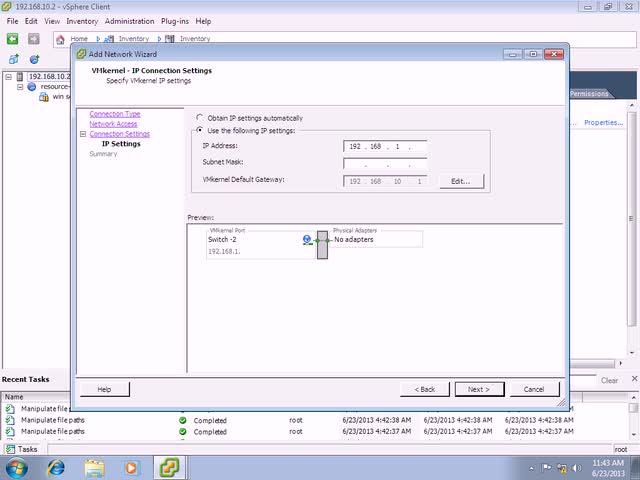Click the clock showing 11:43 AM
The width and height of the screenshot is (640, 480).
pos(608,463)
